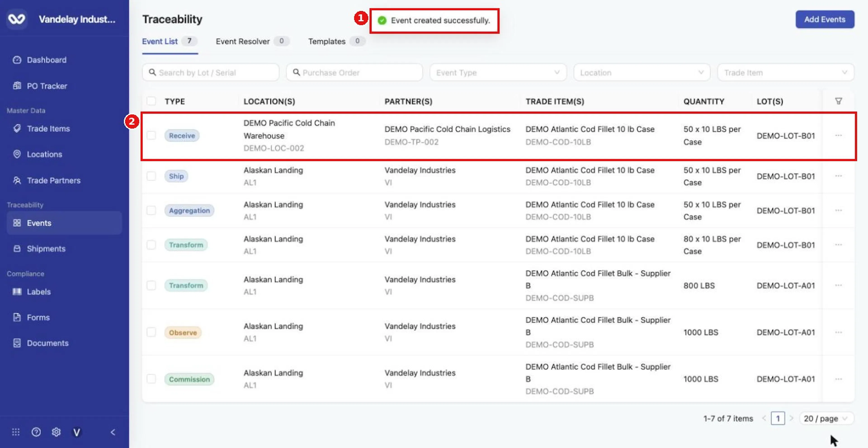Open the apps grid icon
The height and width of the screenshot is (448, 868).
(16, 432)
